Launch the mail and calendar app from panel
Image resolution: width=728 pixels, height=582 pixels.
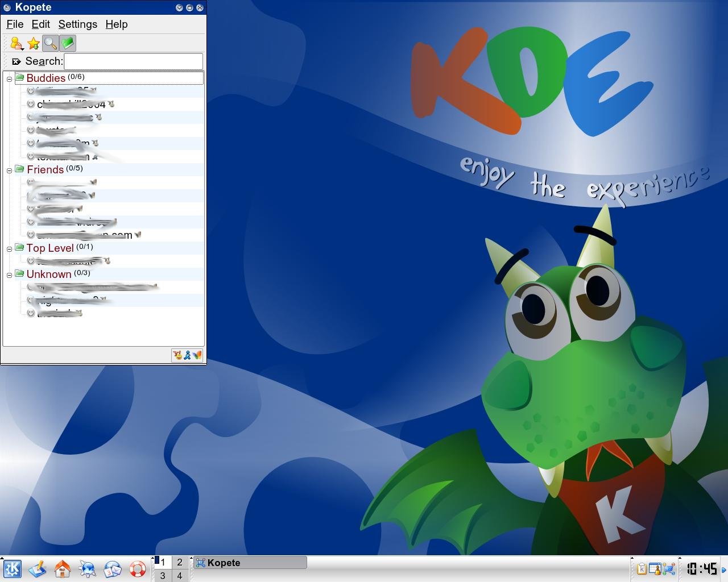[112, 569]
